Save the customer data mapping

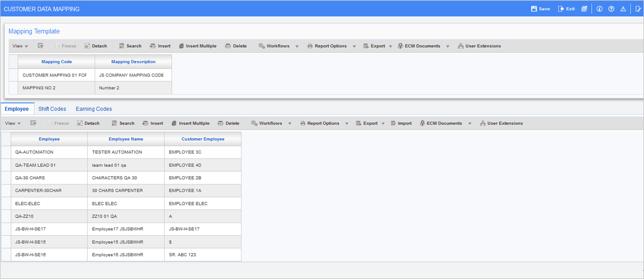(x=540, y=9)
